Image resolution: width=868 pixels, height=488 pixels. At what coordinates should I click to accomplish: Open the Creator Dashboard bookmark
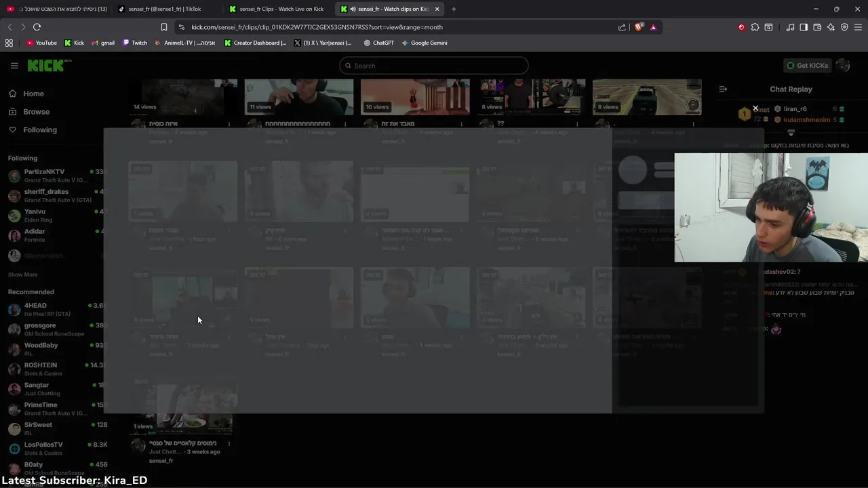255,43
